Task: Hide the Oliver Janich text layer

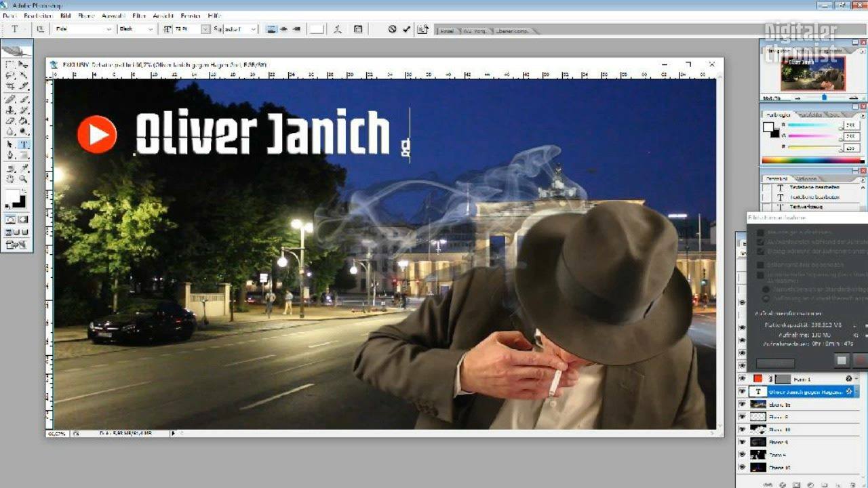Action: pyautogui.click(x=742, y=392)
